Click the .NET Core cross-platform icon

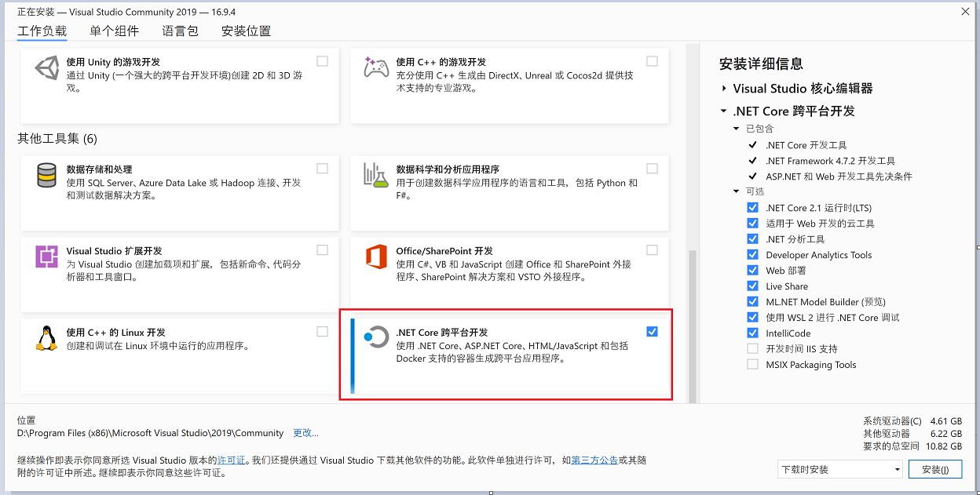point(376,337)
